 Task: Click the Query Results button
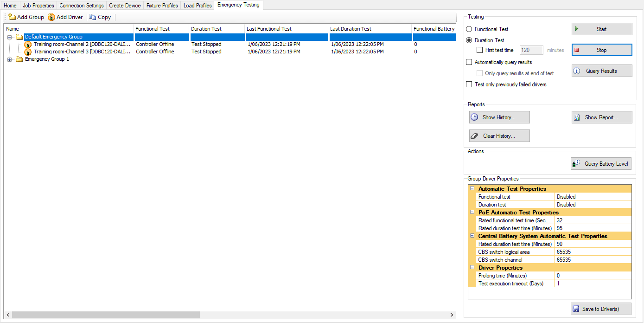tap(601, 71)
